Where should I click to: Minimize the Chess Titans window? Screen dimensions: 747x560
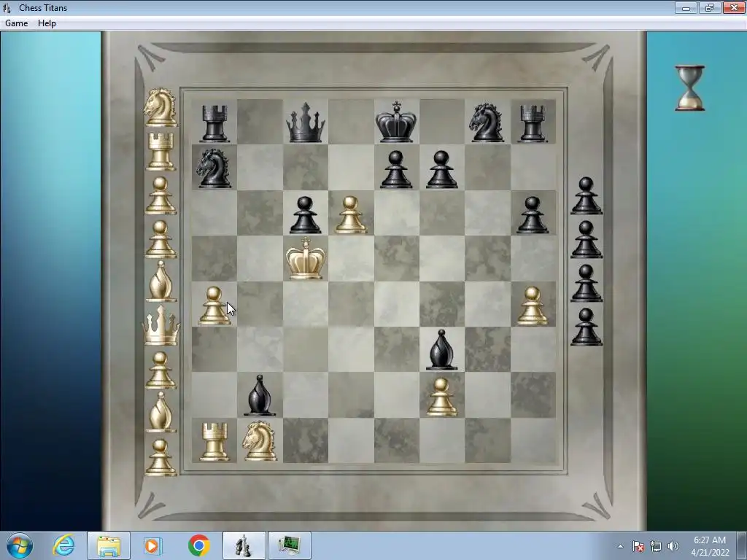click(x=686, y=8)
